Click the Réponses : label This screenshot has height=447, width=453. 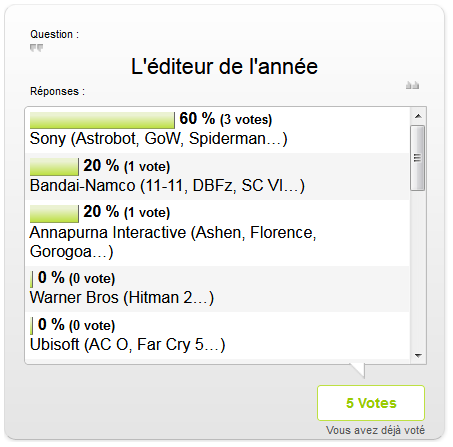coord(57,91)
